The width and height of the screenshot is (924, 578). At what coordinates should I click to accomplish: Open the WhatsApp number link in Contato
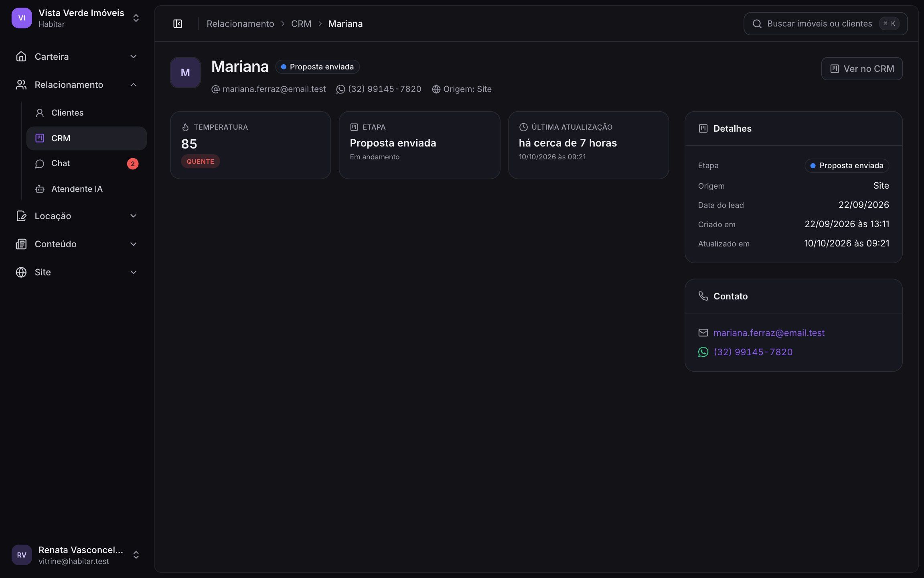(753, 352)
